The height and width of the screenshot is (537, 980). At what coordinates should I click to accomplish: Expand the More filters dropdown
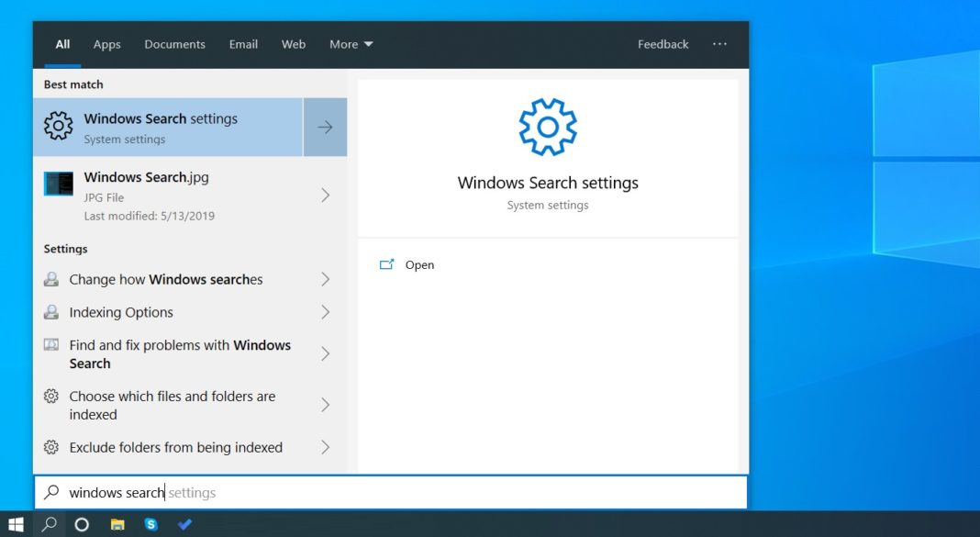point(351,44)
